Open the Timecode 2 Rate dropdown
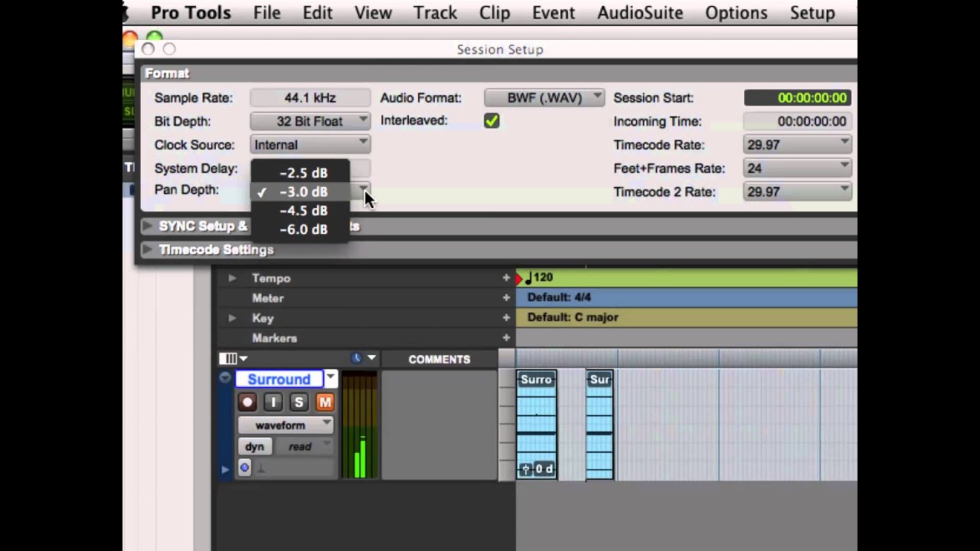This screenshot has height=551, width=980. pos(797,192)
